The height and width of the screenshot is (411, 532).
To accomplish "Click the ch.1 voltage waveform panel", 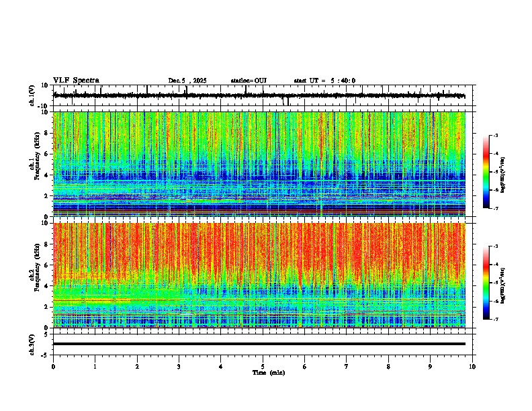I will (264, 95).
